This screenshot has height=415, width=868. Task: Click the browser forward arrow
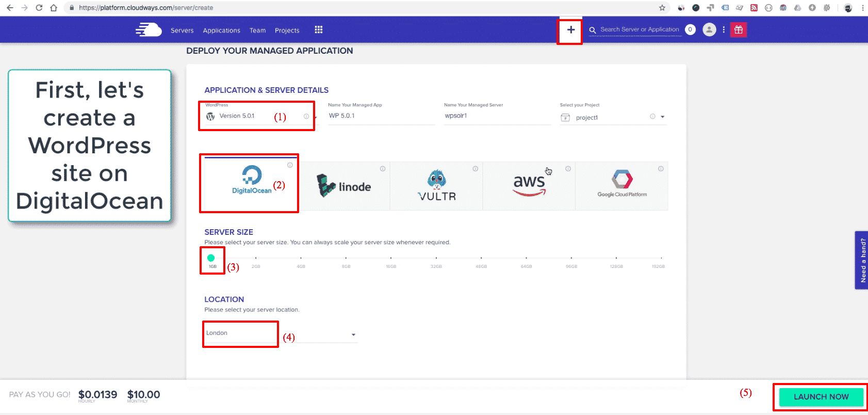[x=24, y=8]
